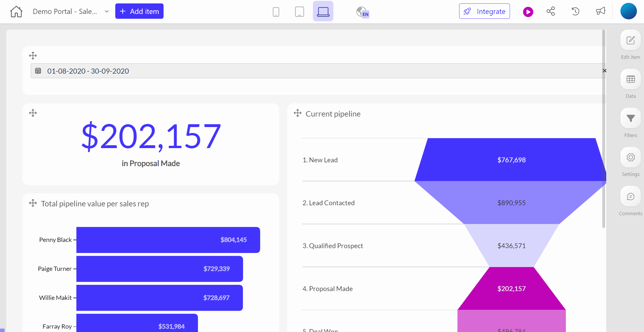Click the megaphone announcements icon

pos(600,11)
